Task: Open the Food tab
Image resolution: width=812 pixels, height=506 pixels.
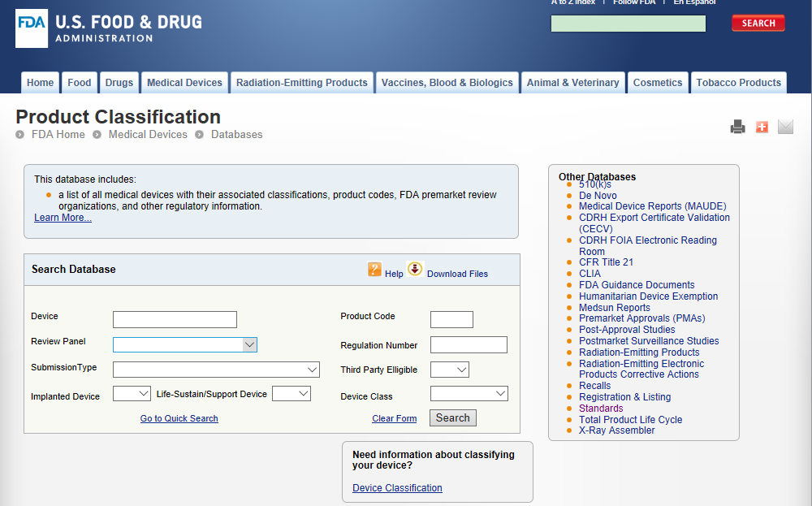Action: (x=80, y=83)
